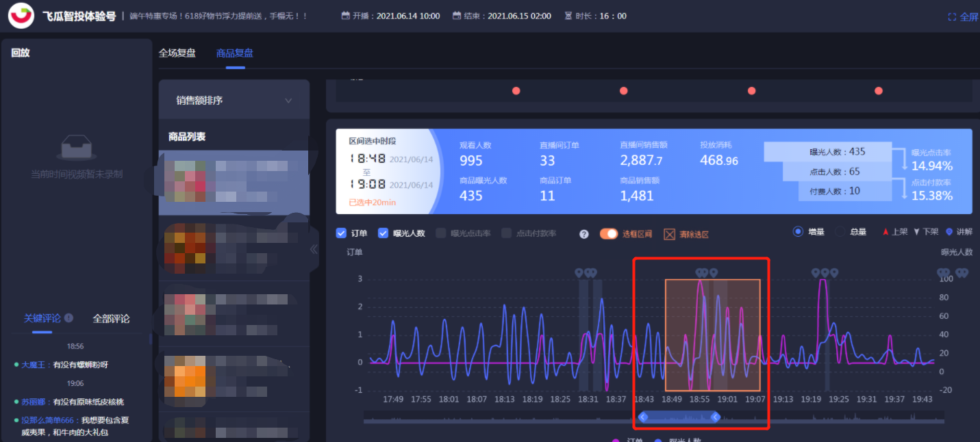Image resolution: width=980 pixels, height=442 pixels.
Task: Open the 销售额排序 sort dropdown
Action: point(234,101)
